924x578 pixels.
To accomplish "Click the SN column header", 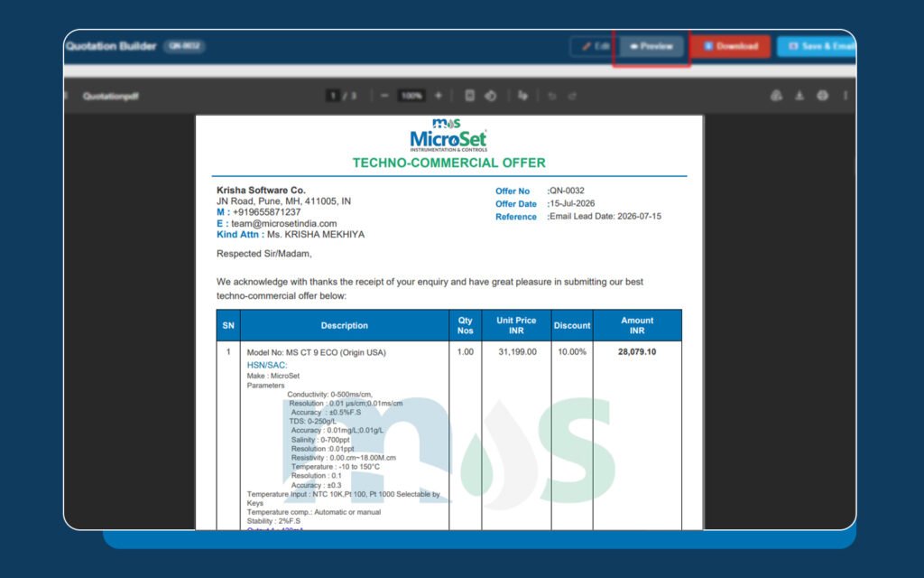I will 228,325.
